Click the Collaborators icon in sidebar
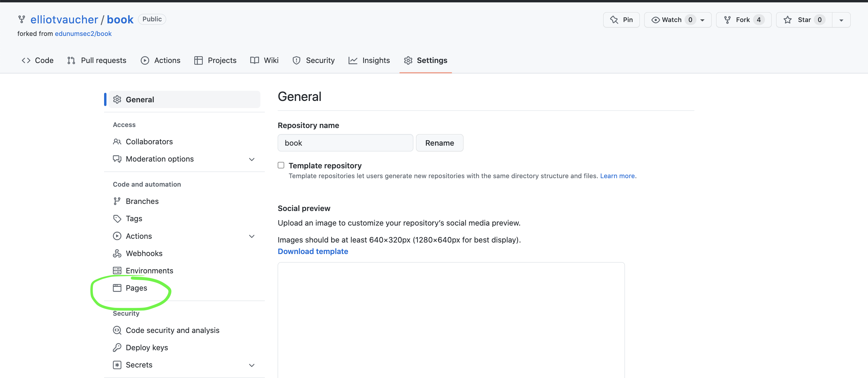 click(117, 141)
